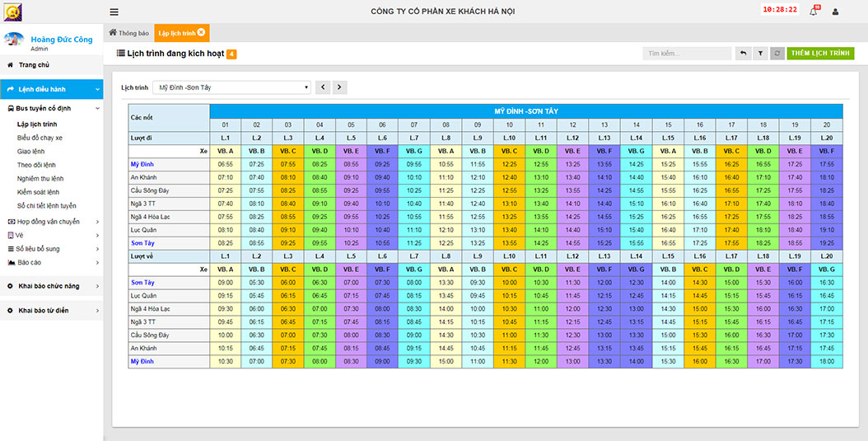
Task: Go to next route with right arrow
Action: coord(339,87)
